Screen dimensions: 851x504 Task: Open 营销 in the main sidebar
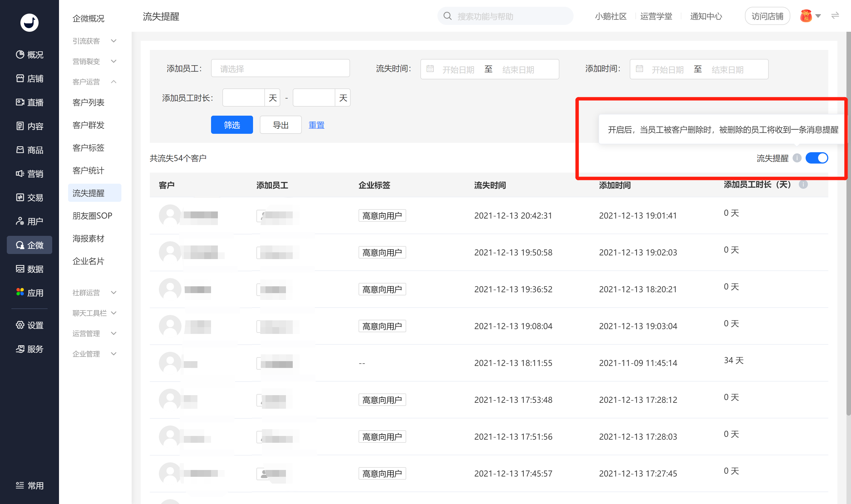(x=30, y=173)
